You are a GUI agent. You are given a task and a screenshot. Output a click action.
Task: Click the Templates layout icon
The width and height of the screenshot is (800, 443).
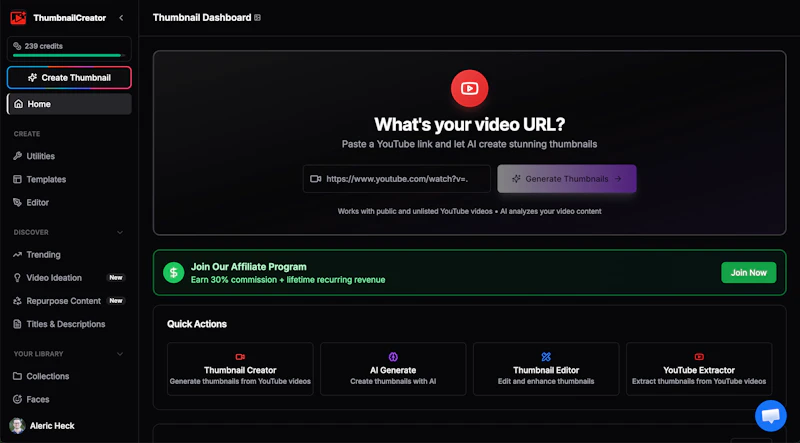coord(17,180)
